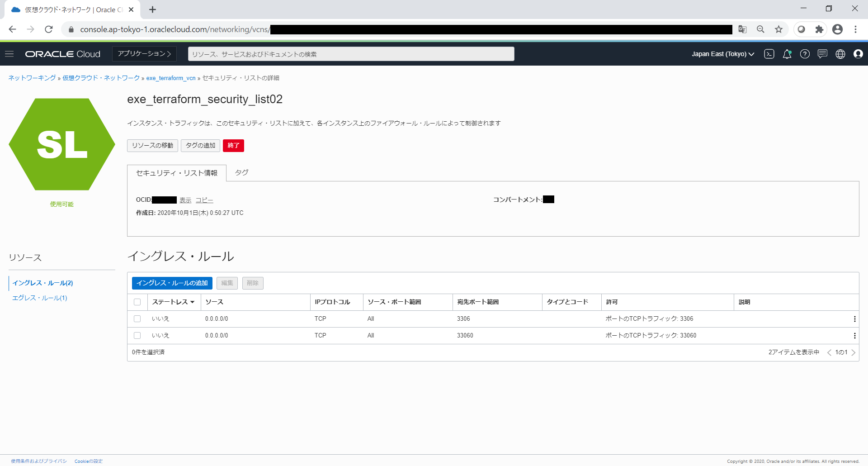Expand the アプリケーション menu
The height and width of the screenshot is (466, 868).
click(144, 54)
